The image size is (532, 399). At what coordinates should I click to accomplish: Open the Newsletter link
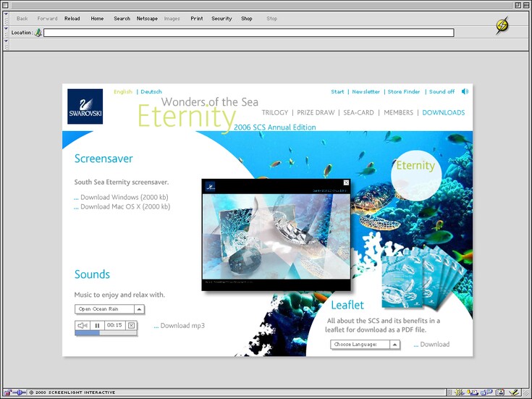[x=366, y=92]
